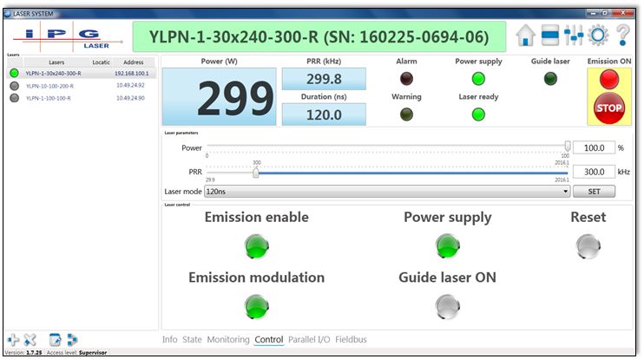Click the Reset control button
644x359 pixels.
(x=588, y=246)
